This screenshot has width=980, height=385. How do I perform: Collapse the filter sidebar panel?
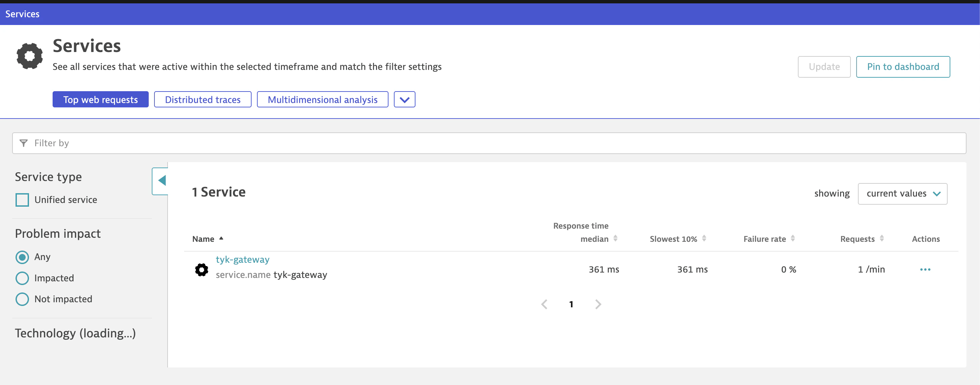click(161, 180)
